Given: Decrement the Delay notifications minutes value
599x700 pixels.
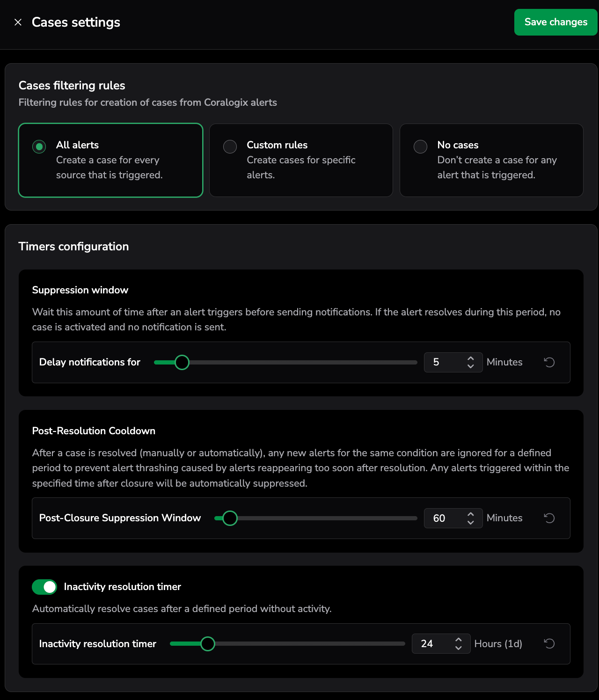Looking at the screenshot, I should [471, 366].
